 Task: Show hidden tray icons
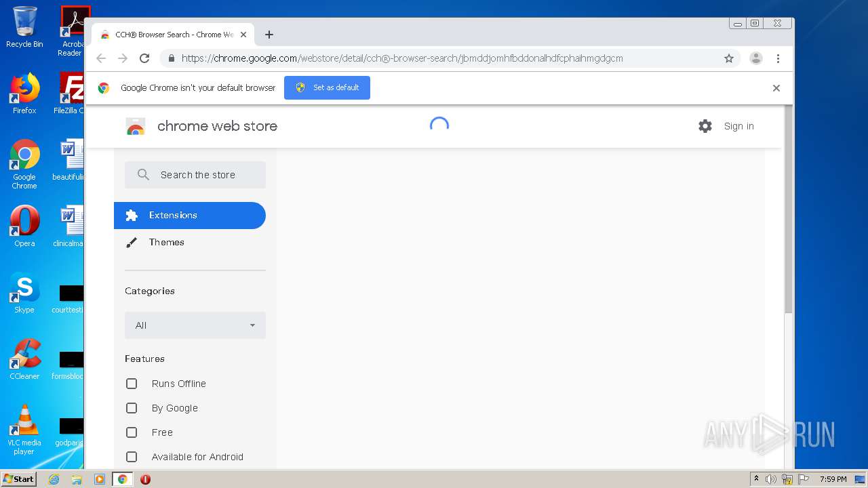point(756,479)
